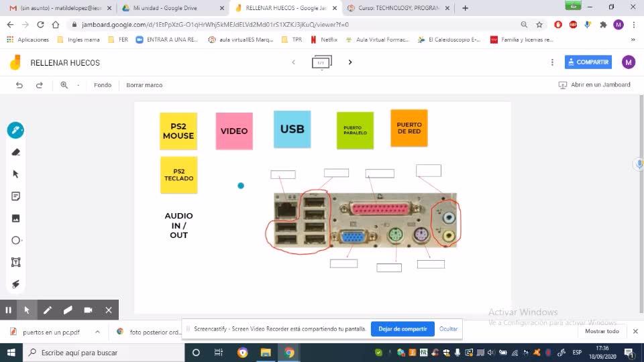This screenshot has height=362, width=644.
Task: Open the Netflix bookmark
Action: pyautogui.click(x=325, y=40)
